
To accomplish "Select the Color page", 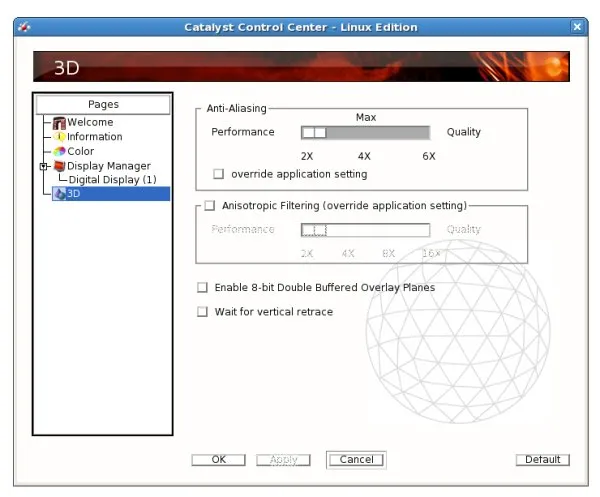I will (x=80, y=152).
